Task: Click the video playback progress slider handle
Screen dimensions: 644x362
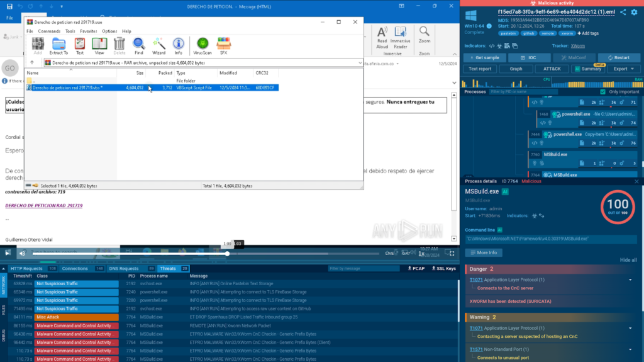Action: pos(227,253)
